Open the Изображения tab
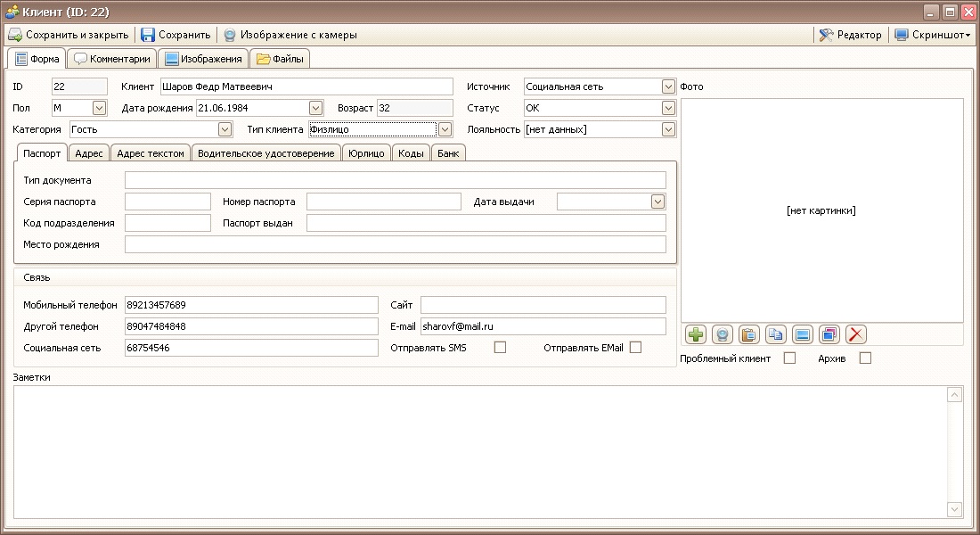Screen dimensions: 980x535 tap(203, 59)
